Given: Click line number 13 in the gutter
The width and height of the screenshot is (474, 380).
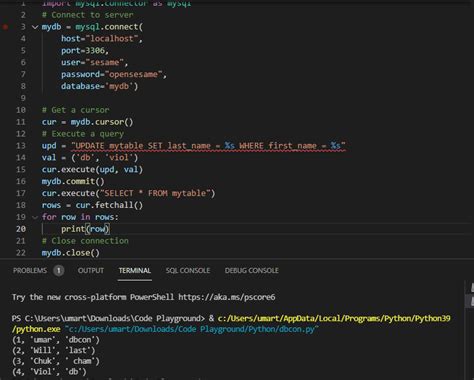Looking at the screenshot, I should point(21,146).
